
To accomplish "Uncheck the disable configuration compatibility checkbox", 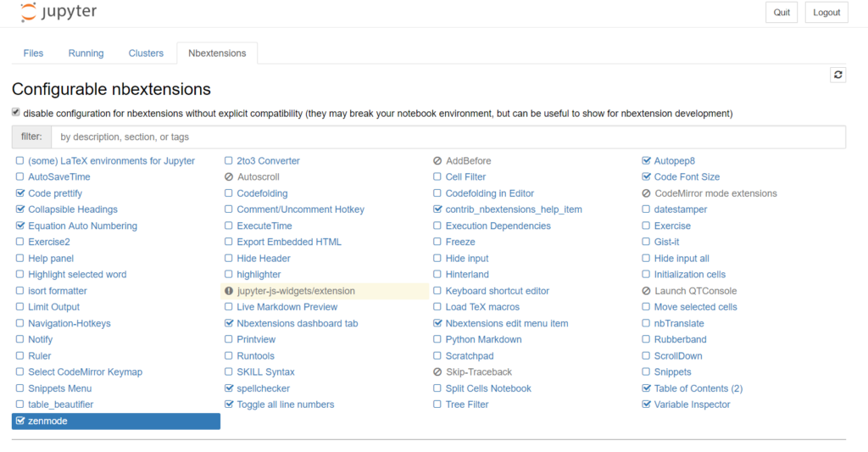I will (x=16, y=113).
